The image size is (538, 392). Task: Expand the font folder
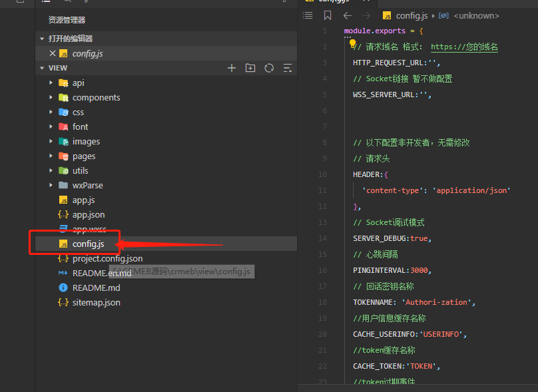(51, 126)
